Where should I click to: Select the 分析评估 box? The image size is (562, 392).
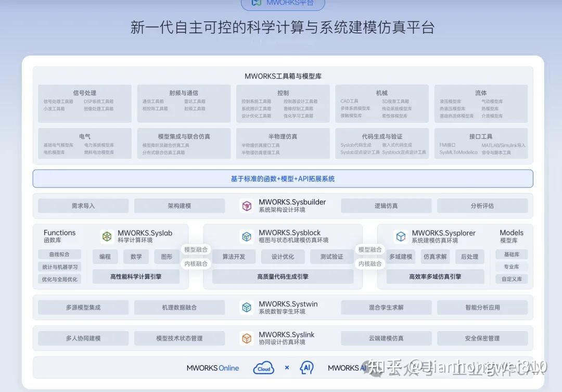(x=482, y=206)
